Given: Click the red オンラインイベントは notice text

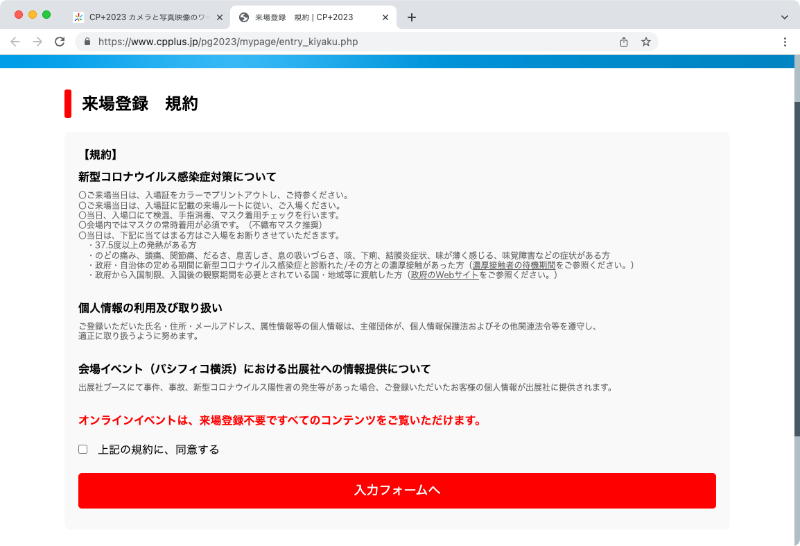Looking at the screenshot, I should 280,420.
